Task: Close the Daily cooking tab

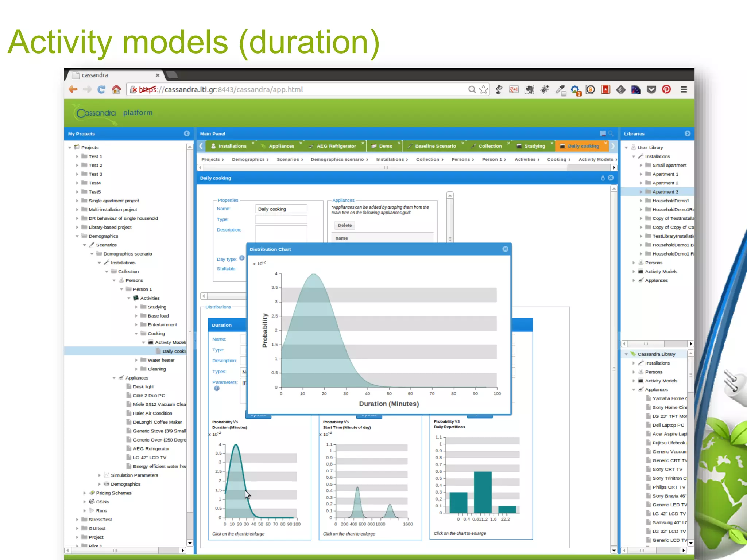Action: [606, 143]
